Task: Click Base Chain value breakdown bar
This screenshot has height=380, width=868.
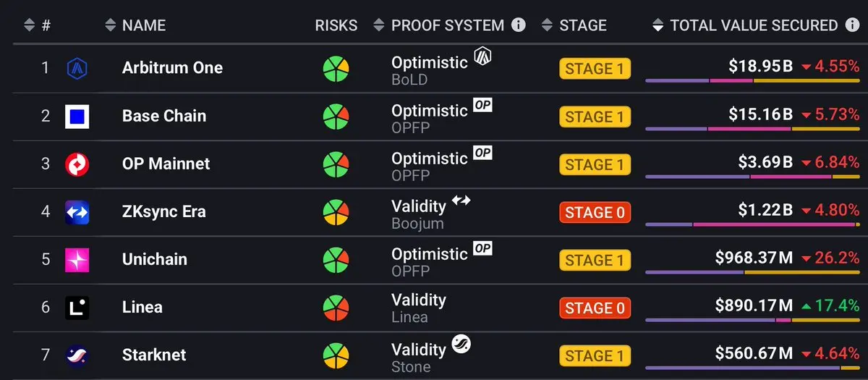Action: pyautogui.click(x=752, y=129)
